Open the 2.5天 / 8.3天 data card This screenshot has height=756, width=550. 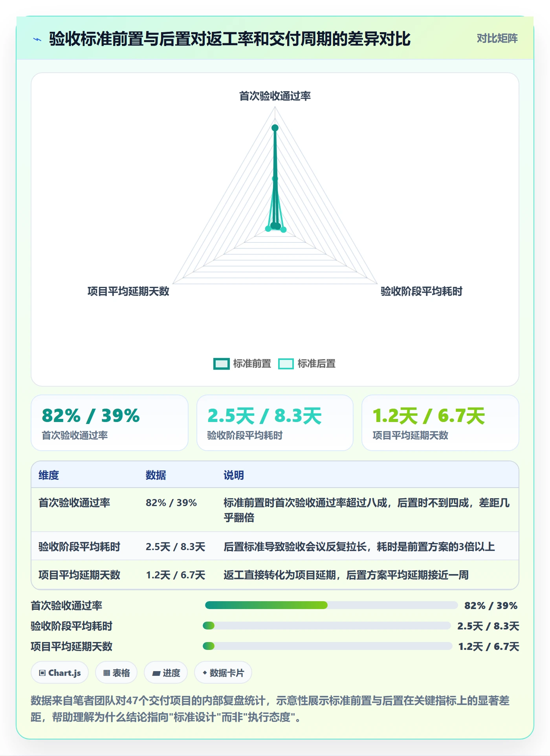275,423
